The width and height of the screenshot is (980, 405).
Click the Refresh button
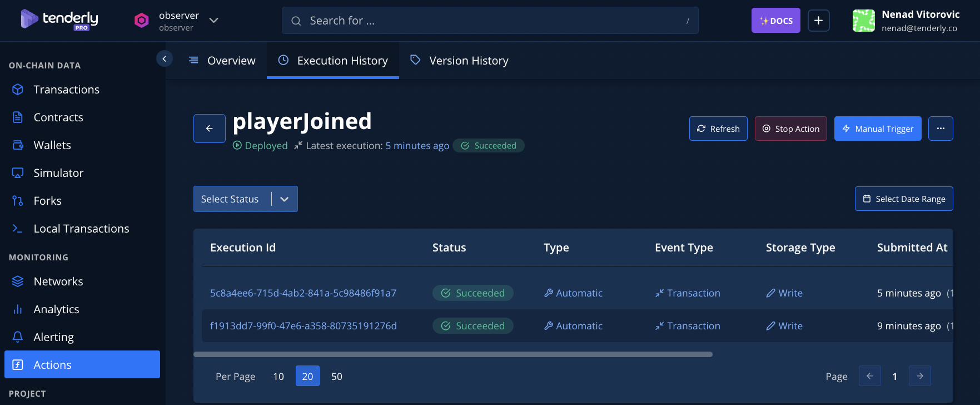point(718,129)
